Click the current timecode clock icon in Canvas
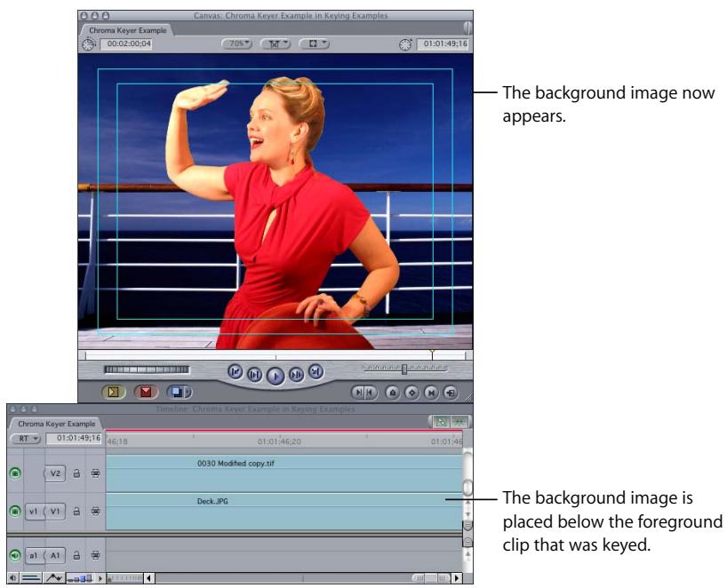The height and width of the screenshot is (588, 727). (405, 44)
